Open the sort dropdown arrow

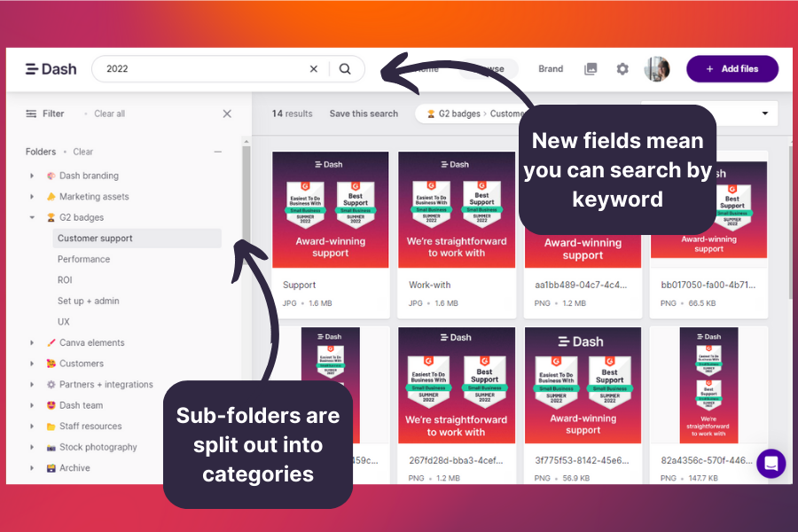(765, 113)
